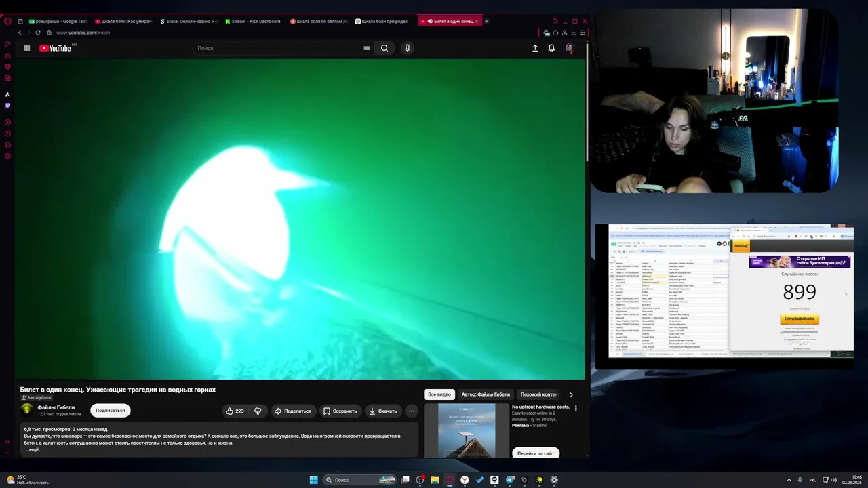Image resolution: width=868 pixels, height=488 pixels.
Task: Click the video player frame
Action: [300, 219]
